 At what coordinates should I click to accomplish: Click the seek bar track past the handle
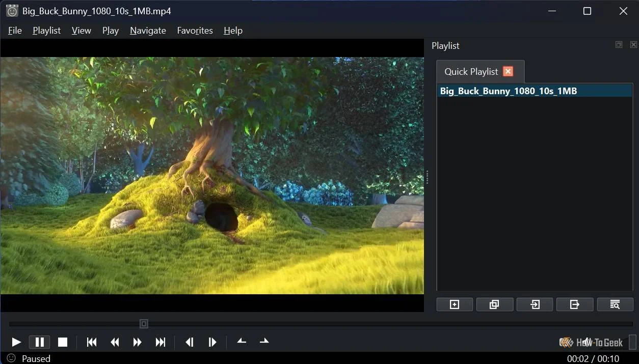pyautogui.click(x=390, y=324)
